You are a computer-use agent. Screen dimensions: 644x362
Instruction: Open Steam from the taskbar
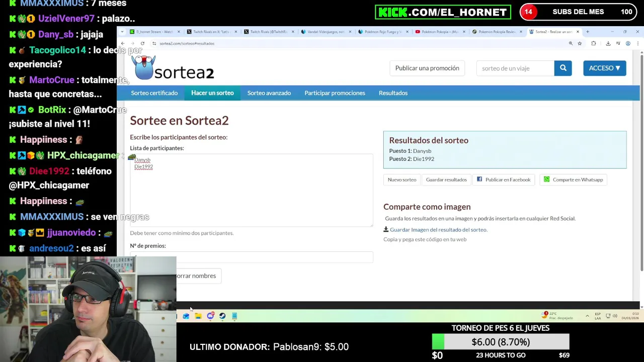(x=222, y=316)
